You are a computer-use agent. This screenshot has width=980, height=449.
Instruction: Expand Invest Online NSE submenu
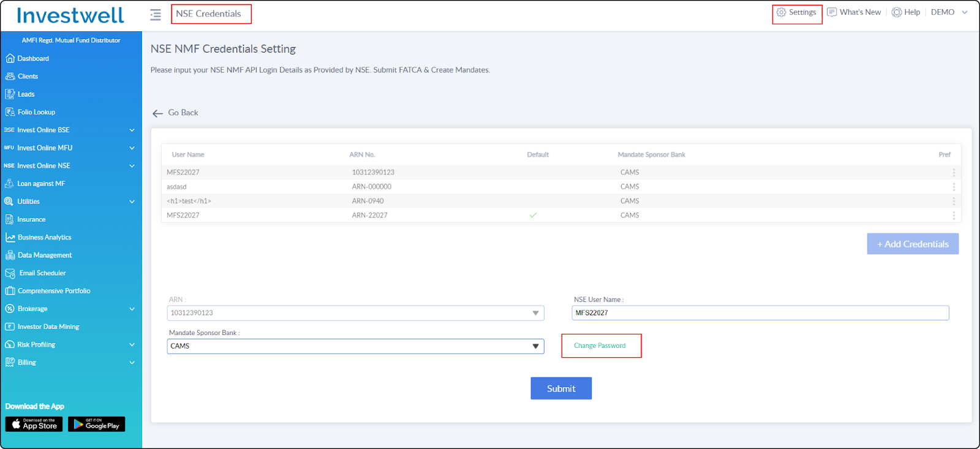click(132, 166)
